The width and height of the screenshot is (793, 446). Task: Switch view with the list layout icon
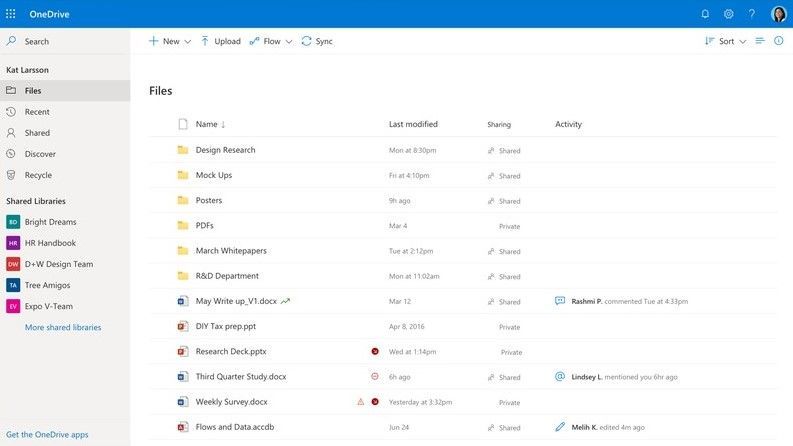coord(760,41)
